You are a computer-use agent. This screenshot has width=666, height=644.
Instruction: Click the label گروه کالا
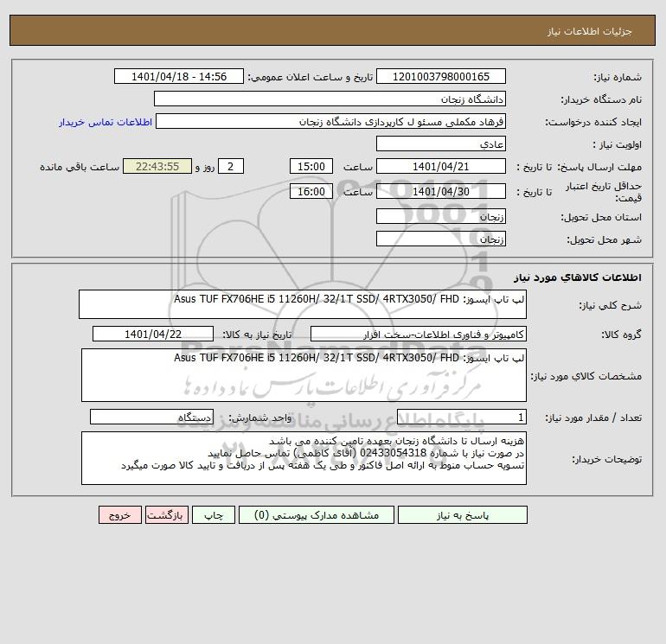coord(621,335)
